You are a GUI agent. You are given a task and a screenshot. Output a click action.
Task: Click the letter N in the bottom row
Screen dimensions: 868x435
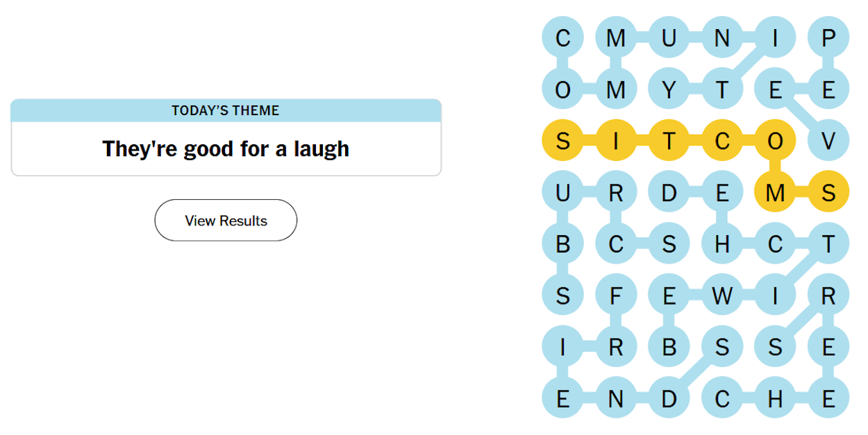pyautogui.click(x=616, y=399)
